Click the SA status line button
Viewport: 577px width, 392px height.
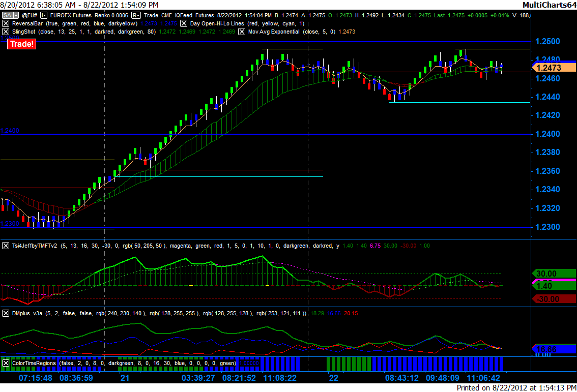pyautogui.click(x=7, y=15)
